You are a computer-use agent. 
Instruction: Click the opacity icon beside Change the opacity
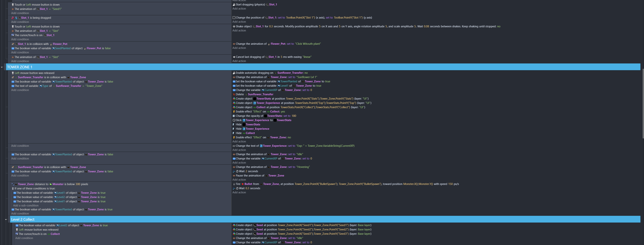coord(234,116)
